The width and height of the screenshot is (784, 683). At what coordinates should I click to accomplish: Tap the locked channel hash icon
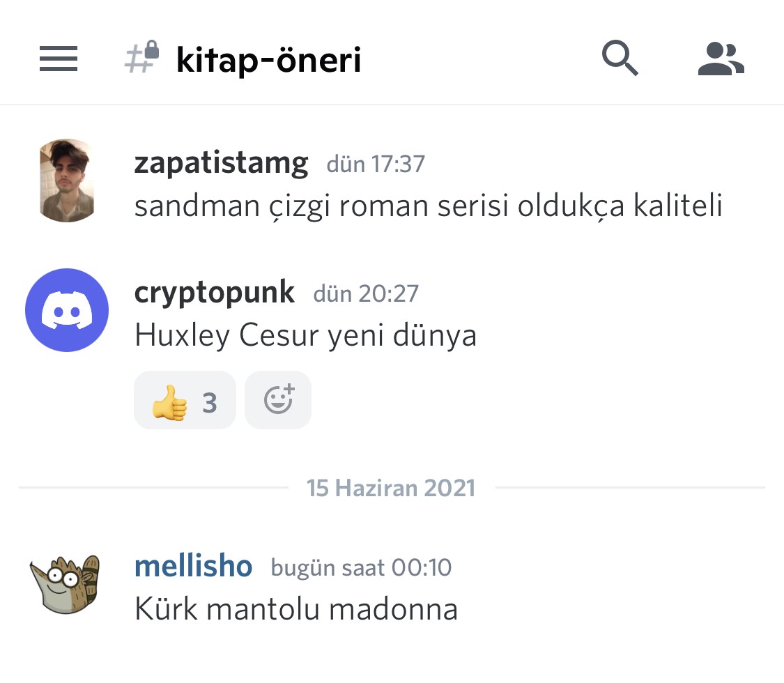[142, 58]
